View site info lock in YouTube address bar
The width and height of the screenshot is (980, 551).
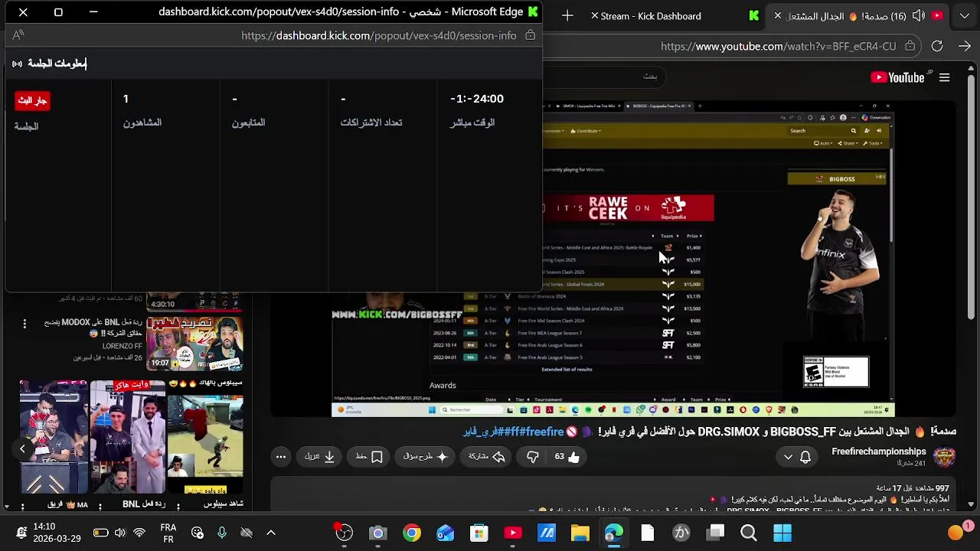point(910,46)
